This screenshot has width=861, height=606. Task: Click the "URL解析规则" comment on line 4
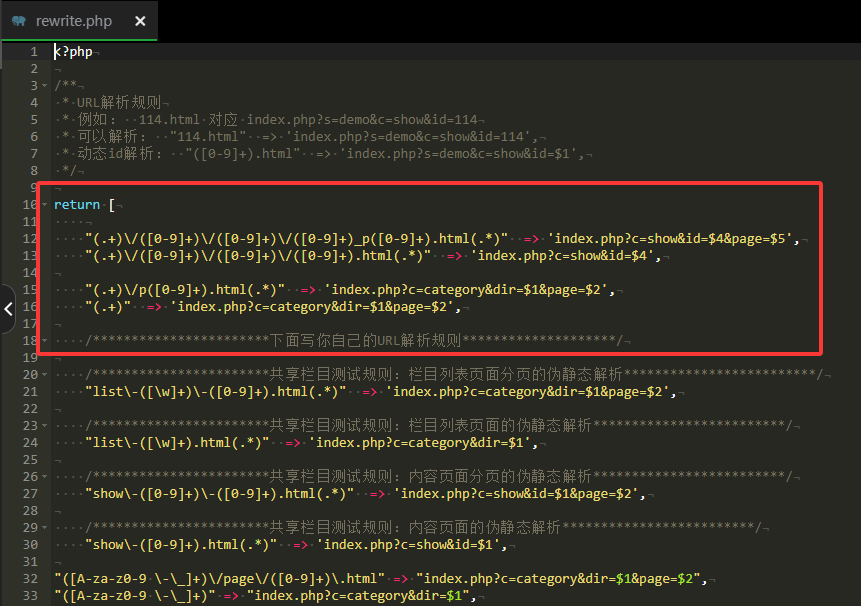[119, 103]
